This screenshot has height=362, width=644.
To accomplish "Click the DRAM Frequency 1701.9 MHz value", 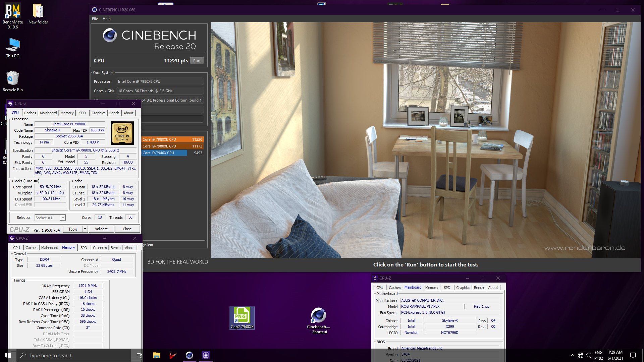I will (88, 286).
